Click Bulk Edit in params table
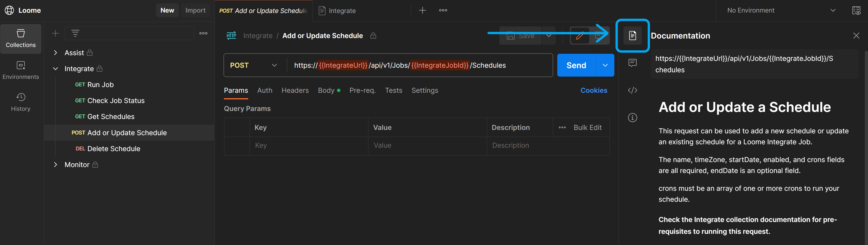The height and width of the screenshot is (245, 868). (587, 128)
